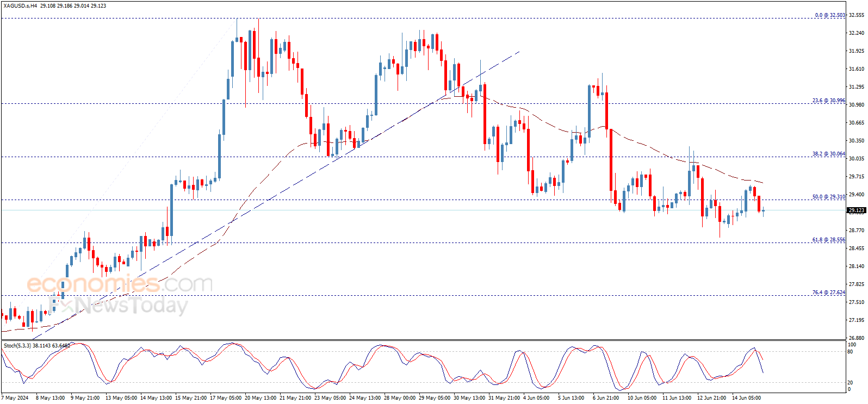Click the 30.350 price axis value
868x404 pixels.
[856, 141]
